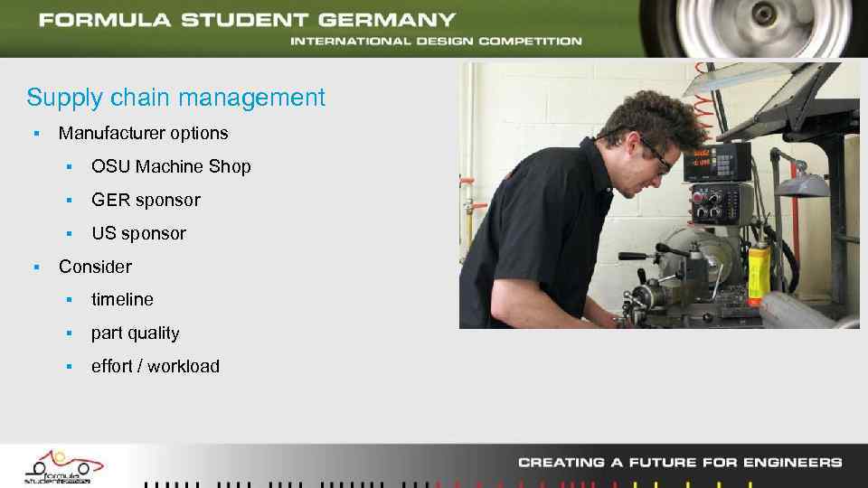
Task: Click 'INTERNATIONAL DESIGN COMPETITION' subtitle
Action: 436,42
